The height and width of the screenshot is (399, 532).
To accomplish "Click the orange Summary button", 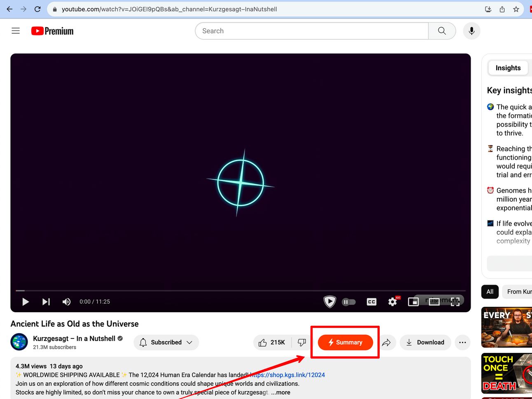I will tap(345, 342).
